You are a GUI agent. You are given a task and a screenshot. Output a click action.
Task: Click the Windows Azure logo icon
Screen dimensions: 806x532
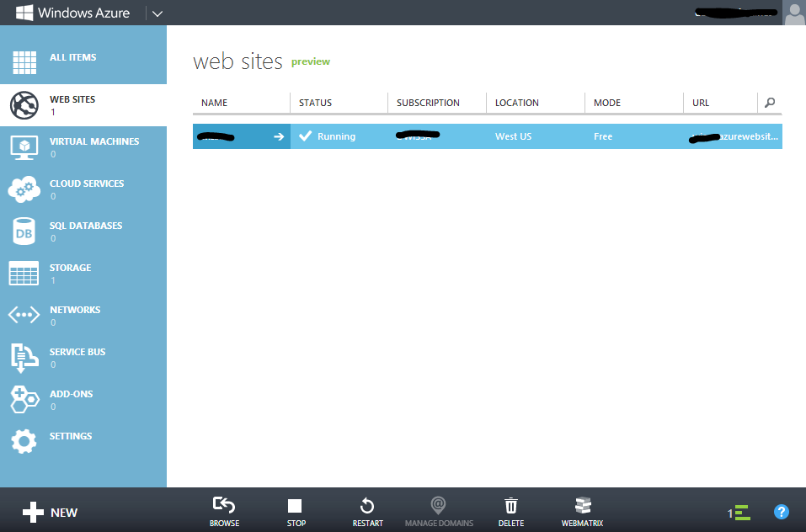[x=24, y=13]
